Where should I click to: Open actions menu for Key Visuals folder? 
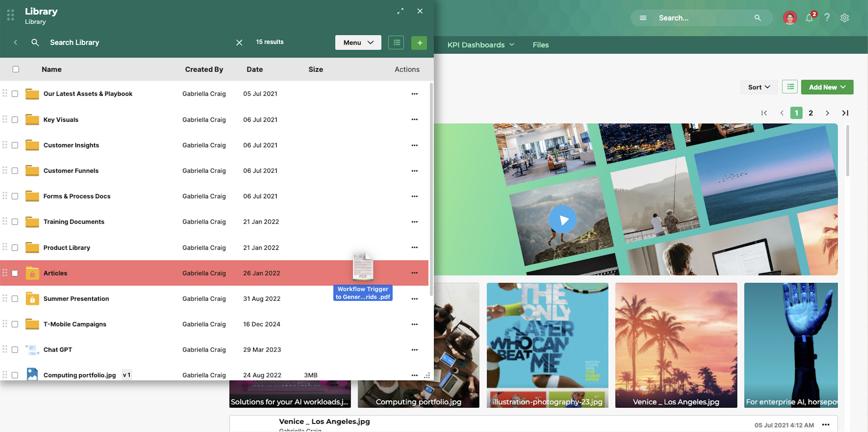point(414,119)
